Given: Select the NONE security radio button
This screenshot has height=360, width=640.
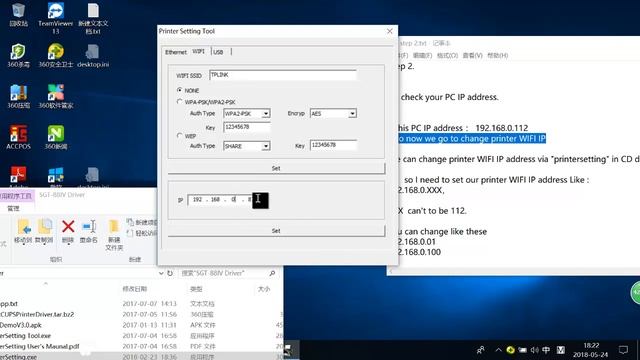Looking at the screenshot, I should point(180,89).
